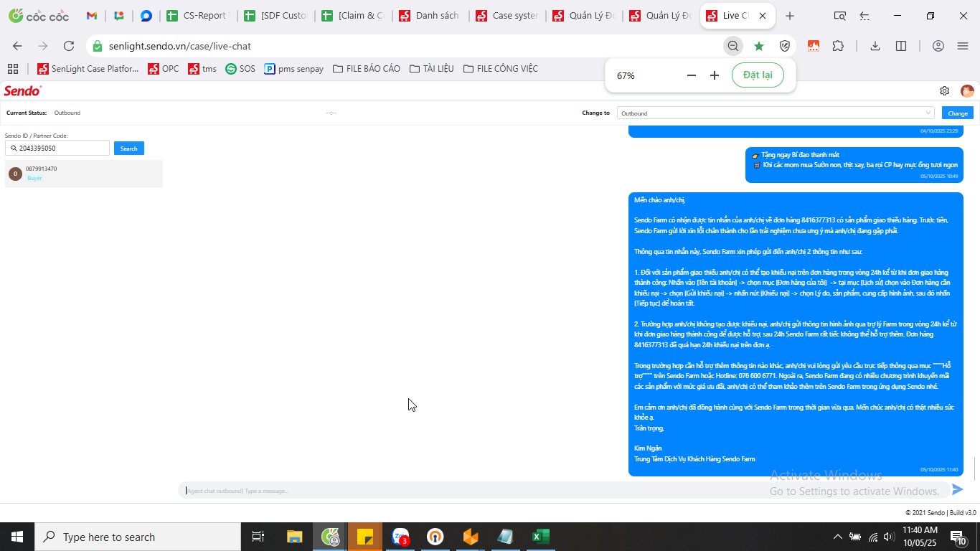Click the Windows Start button
The height and width of the screenshot is (551, 980).
coord(17,537)
